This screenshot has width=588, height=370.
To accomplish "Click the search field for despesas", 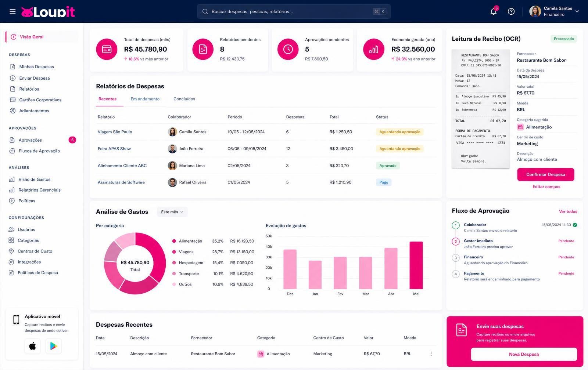I will [x=294, y=11].
